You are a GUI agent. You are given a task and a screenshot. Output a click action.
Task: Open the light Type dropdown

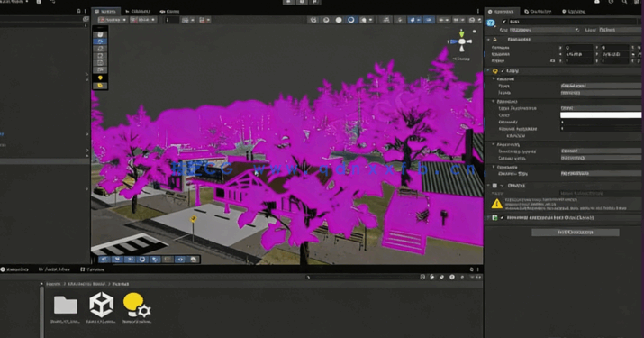click(x=600, y=86)
